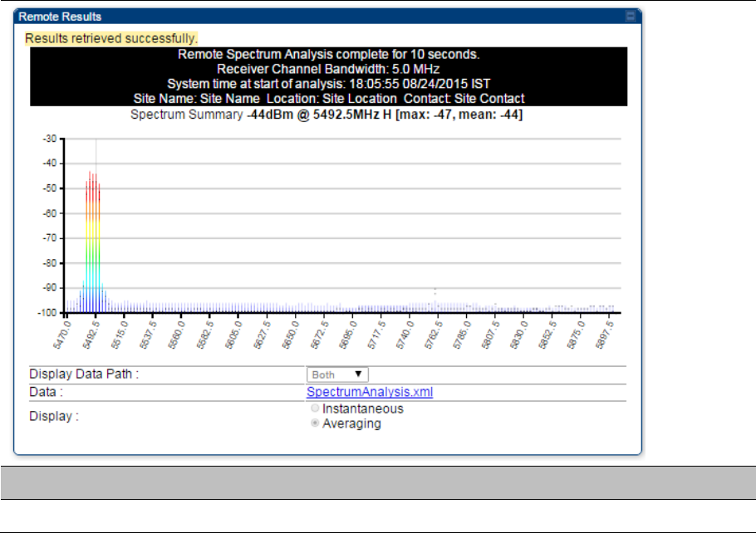Viewport: 756px width, 533px height.
Task: Click the 'Receiver Channel Bandwidth: 5.0 MHz' line
Action: pos(328,69)
